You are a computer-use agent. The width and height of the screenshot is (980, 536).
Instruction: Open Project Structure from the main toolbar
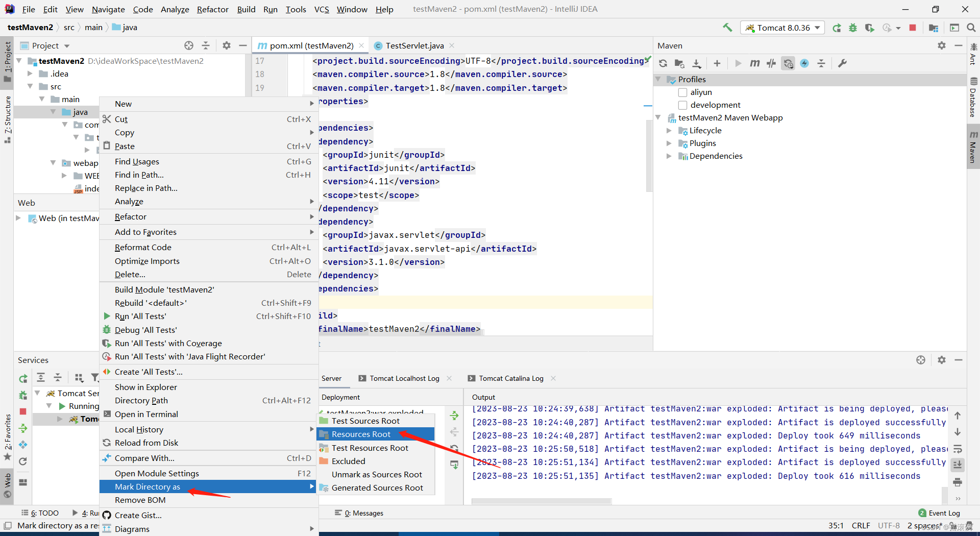pos(934,28)
